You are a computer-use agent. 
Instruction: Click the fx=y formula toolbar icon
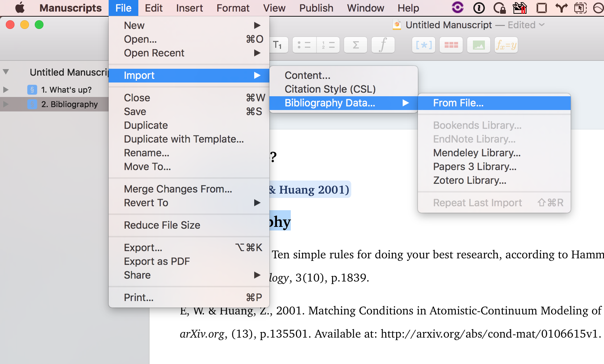click(506, 45)
